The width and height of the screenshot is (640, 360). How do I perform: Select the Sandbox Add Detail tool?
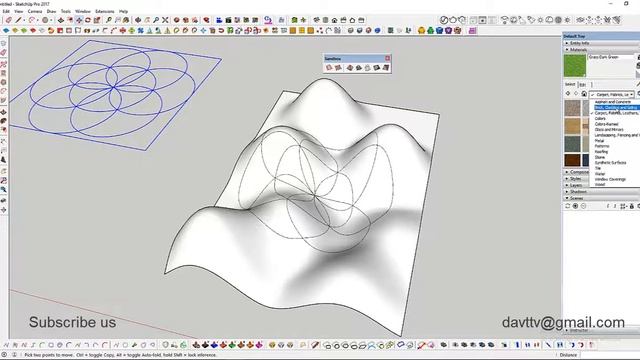coord(377,68)
